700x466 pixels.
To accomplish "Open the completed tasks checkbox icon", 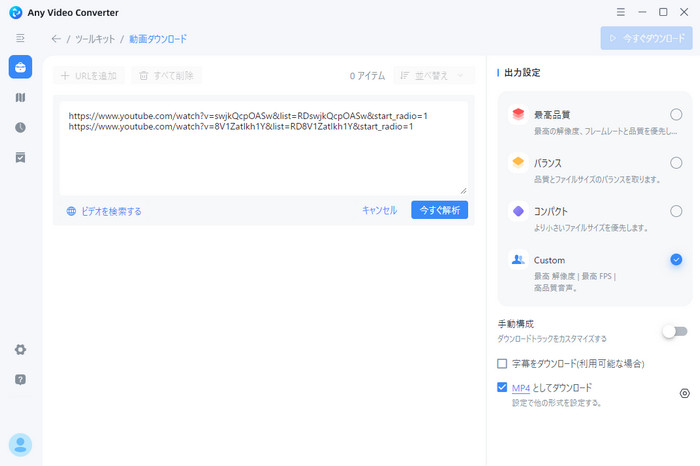I will [x=20, y=158].
